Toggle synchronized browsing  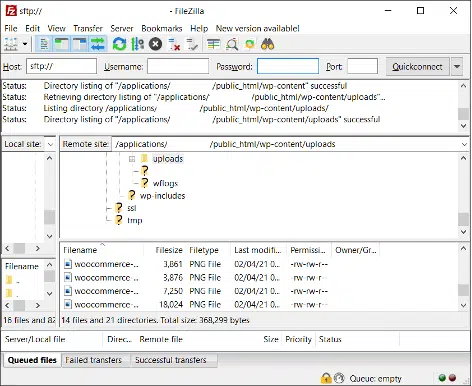pos(250,44)
